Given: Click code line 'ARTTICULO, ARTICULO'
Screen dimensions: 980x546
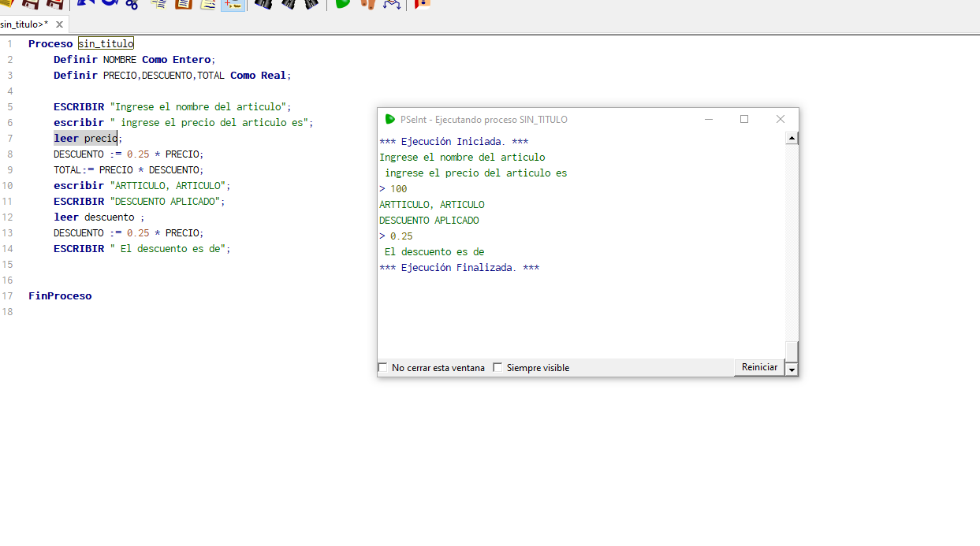Looking at the screenshot, I should 142,186.
